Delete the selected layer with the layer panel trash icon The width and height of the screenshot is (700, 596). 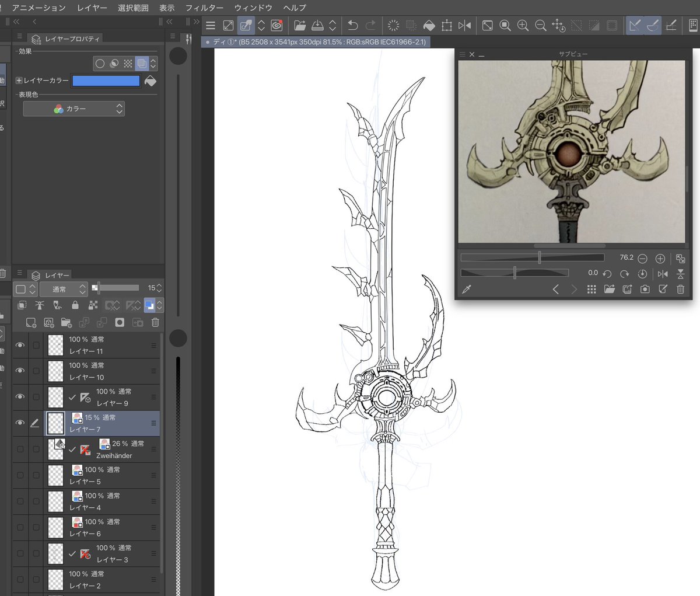click(155, 322)
